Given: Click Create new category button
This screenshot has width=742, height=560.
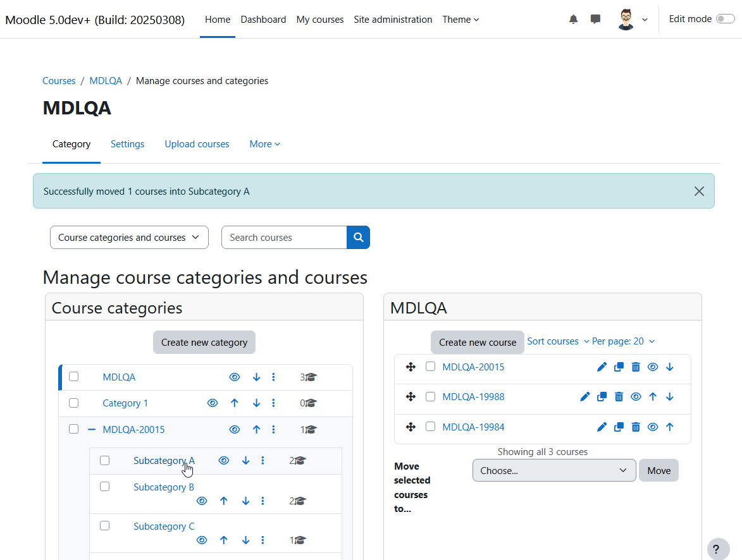Looking at the screenshot, I should [x=204, y=343].
